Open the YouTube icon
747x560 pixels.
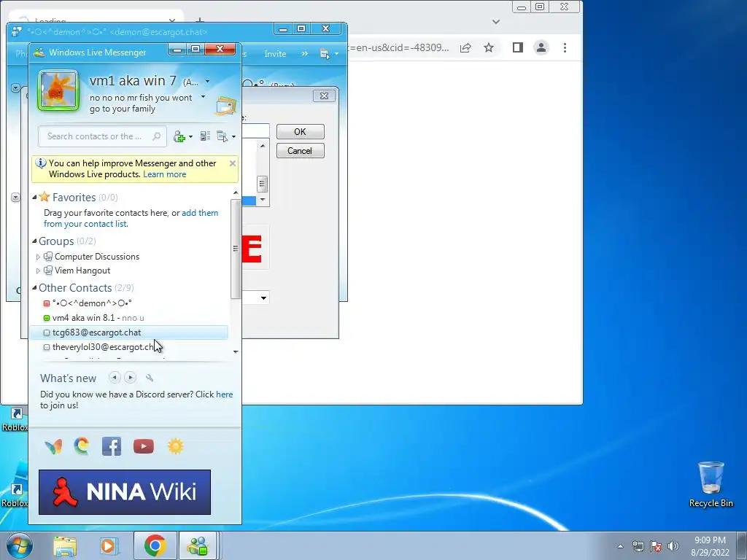(x=144, y=446)
